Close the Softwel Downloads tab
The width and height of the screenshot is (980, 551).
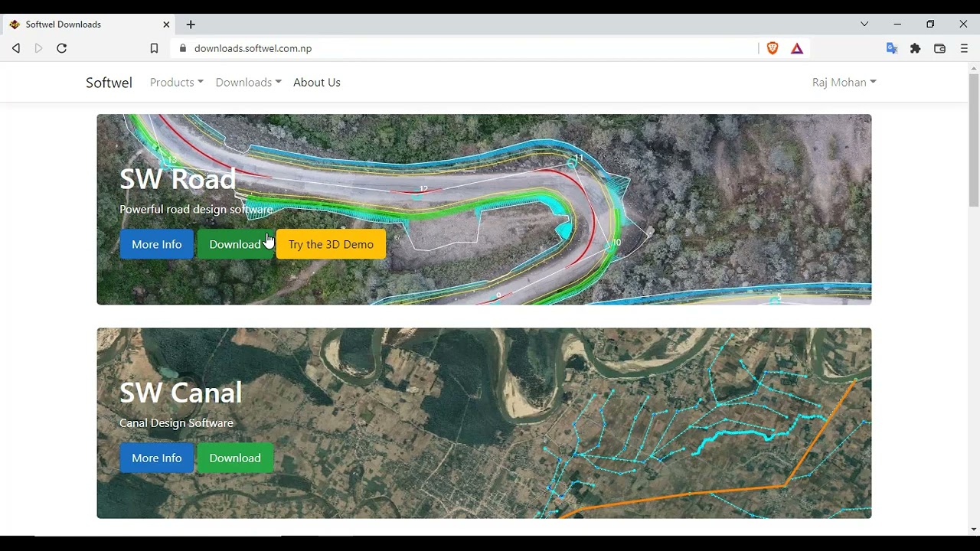166,24
